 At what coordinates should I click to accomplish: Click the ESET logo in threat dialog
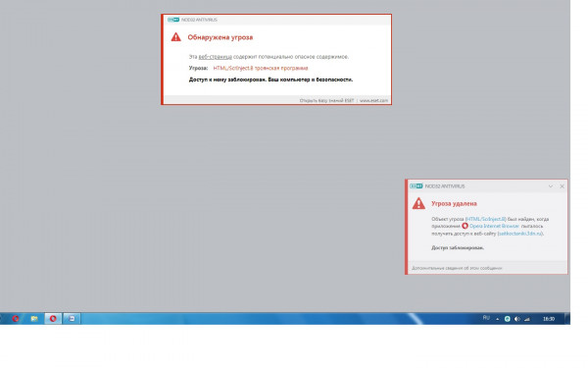tap(173, 20)
